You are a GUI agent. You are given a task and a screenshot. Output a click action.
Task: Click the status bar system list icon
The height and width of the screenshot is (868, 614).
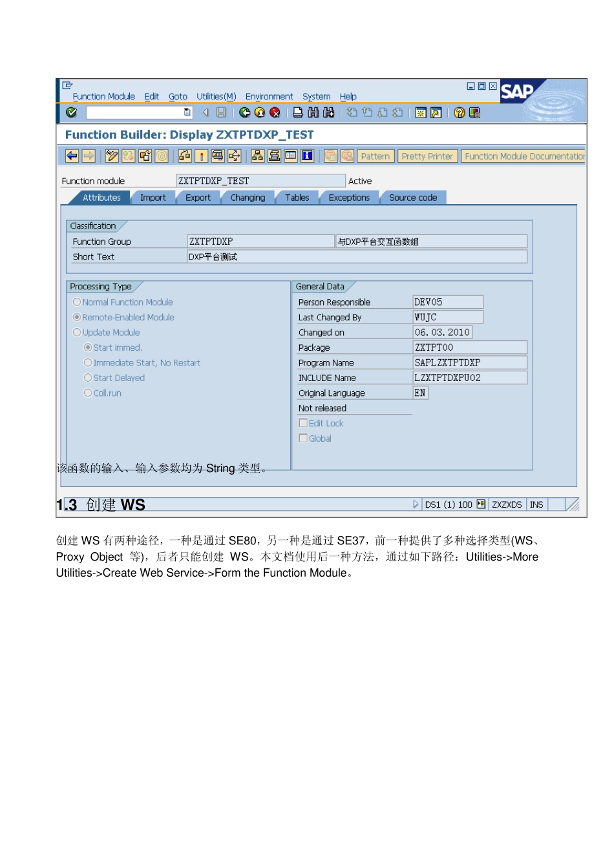point(481,504)
